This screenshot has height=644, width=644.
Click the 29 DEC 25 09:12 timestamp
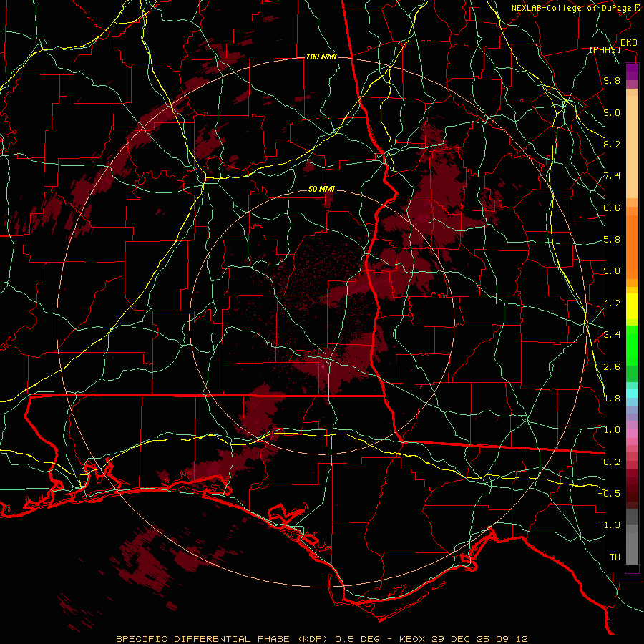[x=479, y=639]
